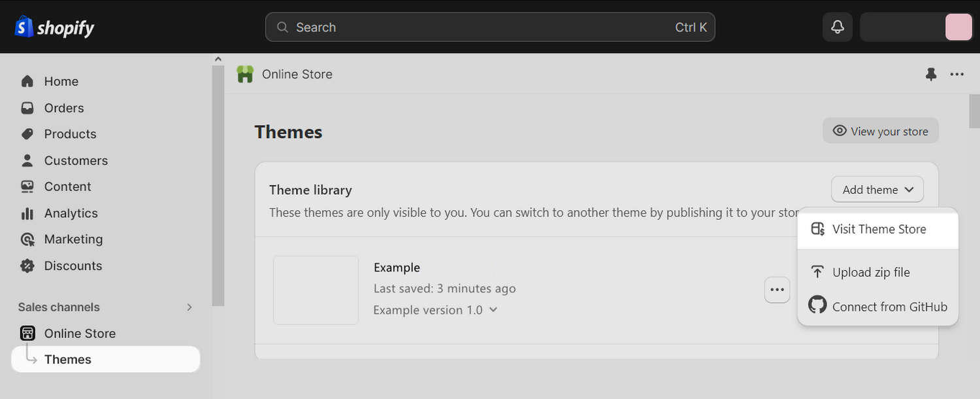980x399 pixels.
Task: Click the sidebar vertical scrollbar
Action: [218, 185]
